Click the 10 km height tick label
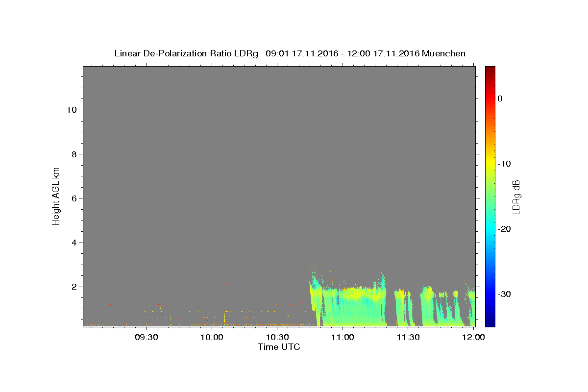 point(71,110)
